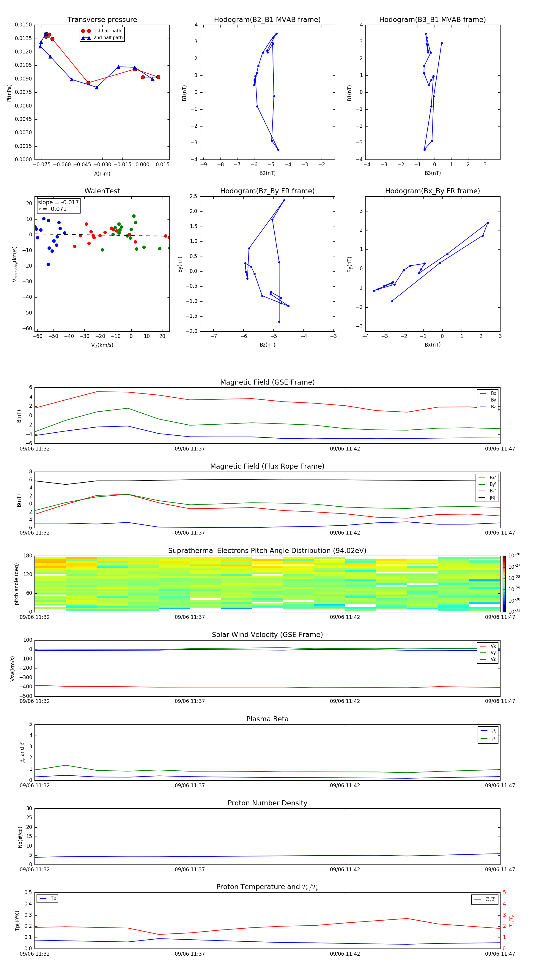Click the 'WalenTest' plot title
Screen dimensions: 535x980
click(x=102, y=191)
